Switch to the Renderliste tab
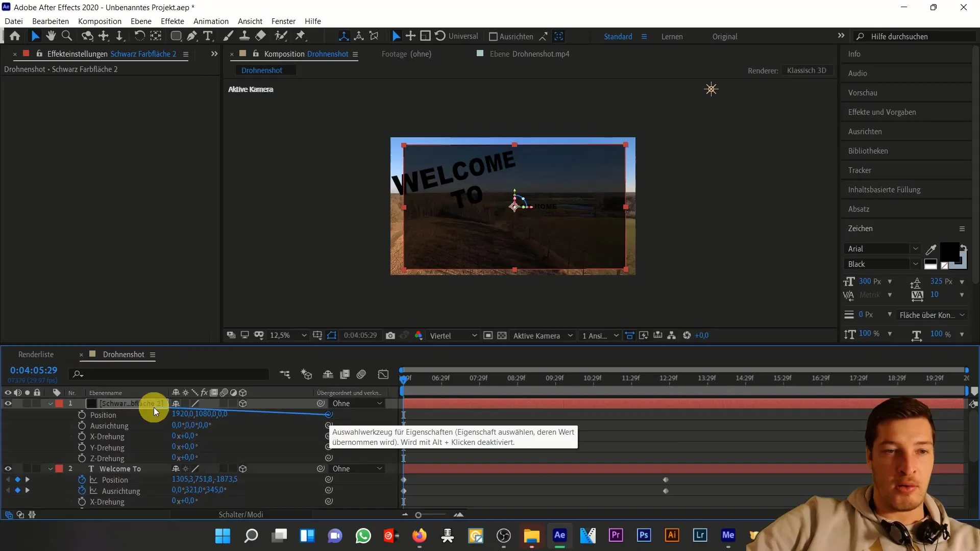This screenshot has height=551, width=980. pyautogui.click(x=36, y=355)
